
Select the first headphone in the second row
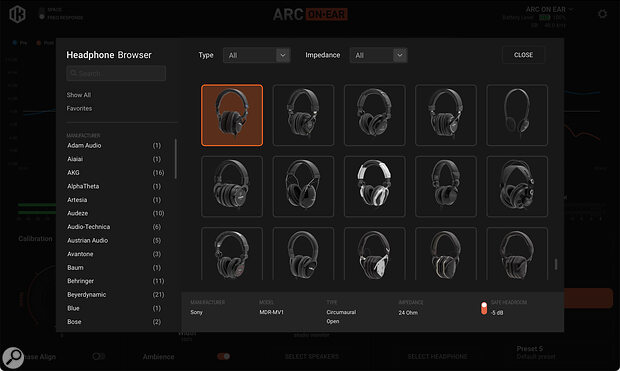tap(232, 186)
